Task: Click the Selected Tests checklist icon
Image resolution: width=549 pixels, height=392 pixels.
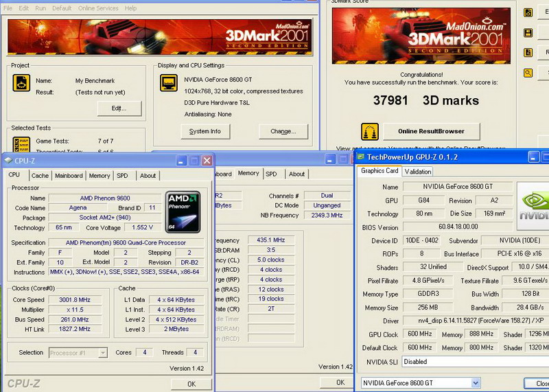Action: (21, 144)
